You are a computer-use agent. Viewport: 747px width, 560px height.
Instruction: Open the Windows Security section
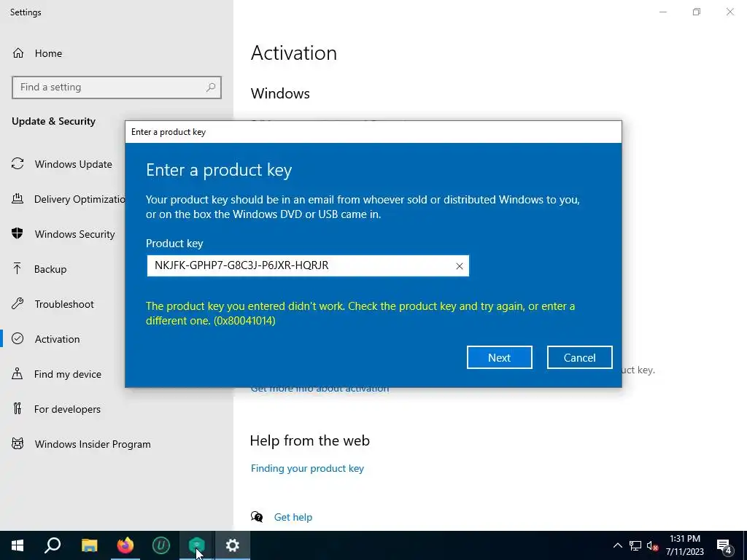tap(75, 234)
